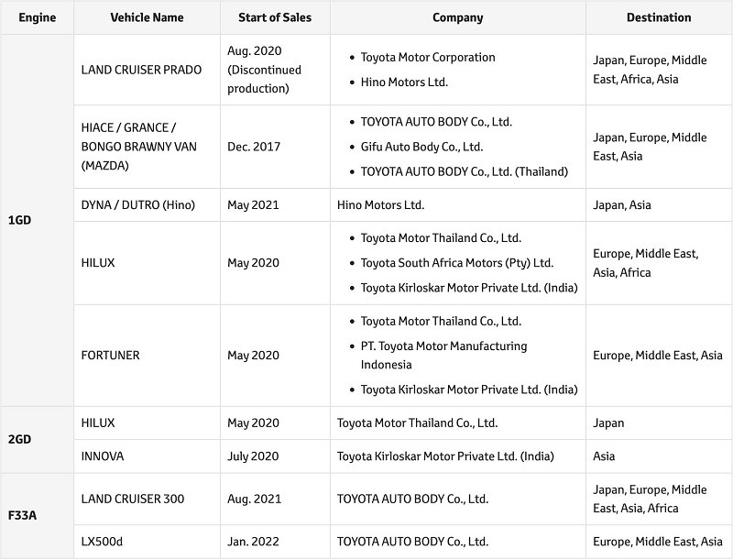This screenshot has width=733, height=560.
Task: Click the Company column header
Action: pos(458,17)
